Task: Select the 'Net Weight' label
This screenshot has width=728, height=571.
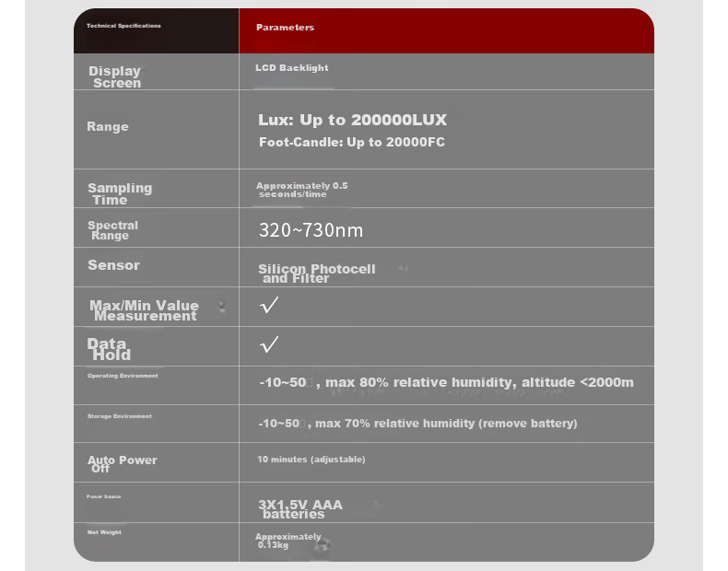Action: click(x=104, y=532)
